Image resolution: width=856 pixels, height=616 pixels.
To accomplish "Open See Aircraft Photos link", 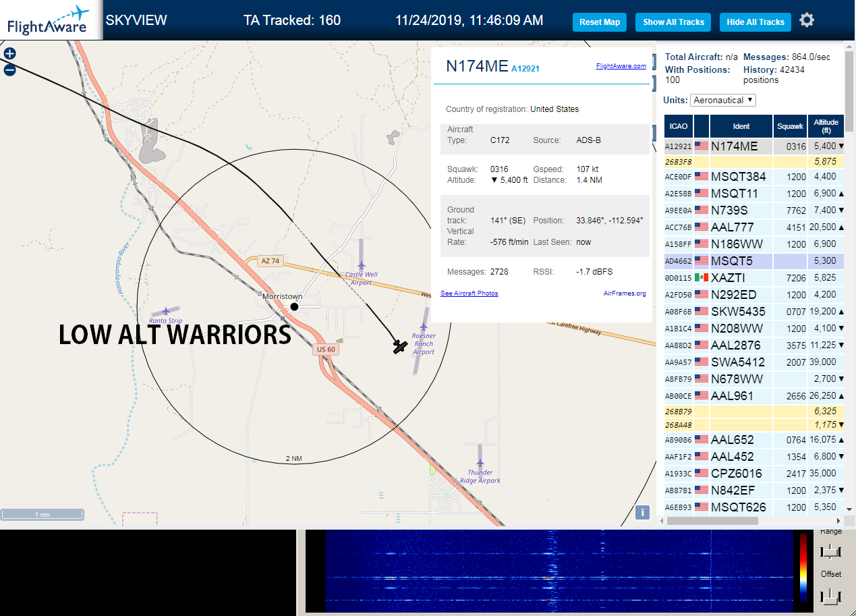I will [469, 293].
